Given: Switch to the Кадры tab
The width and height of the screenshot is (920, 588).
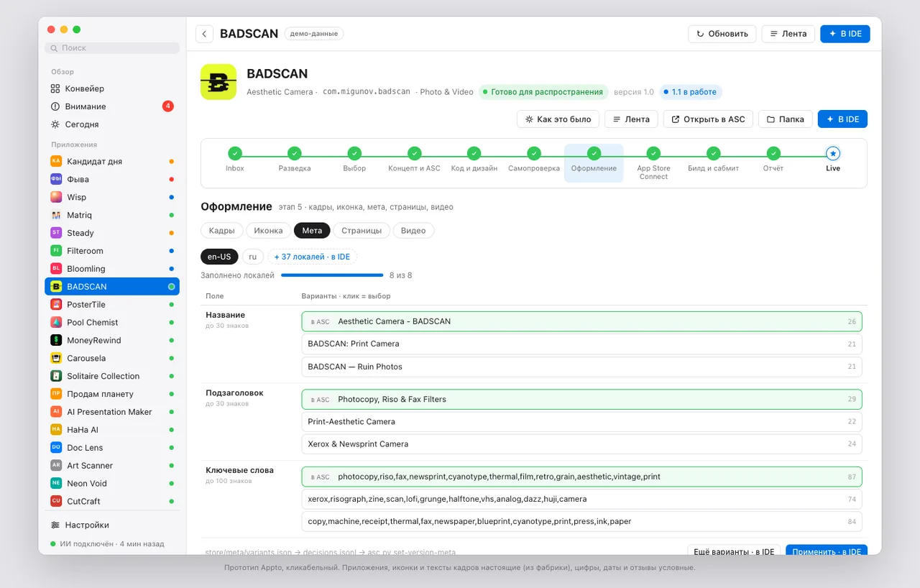Looking at the screenshot, I should (222, 231).
